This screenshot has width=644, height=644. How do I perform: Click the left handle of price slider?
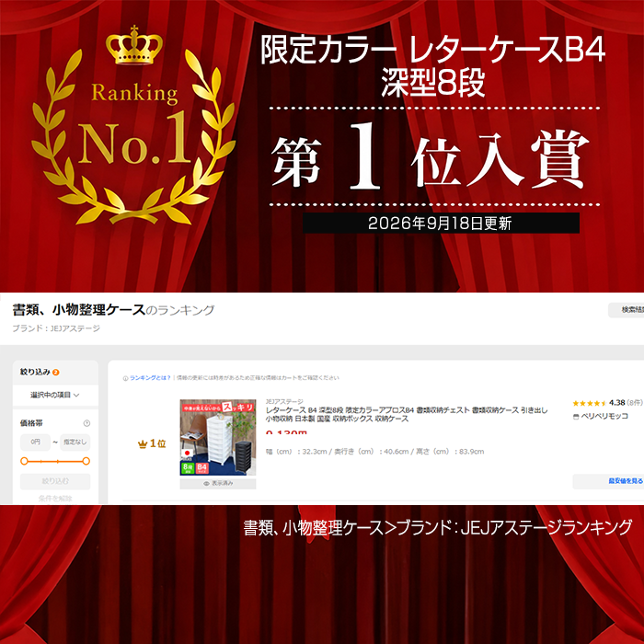(x=24, y=461)
